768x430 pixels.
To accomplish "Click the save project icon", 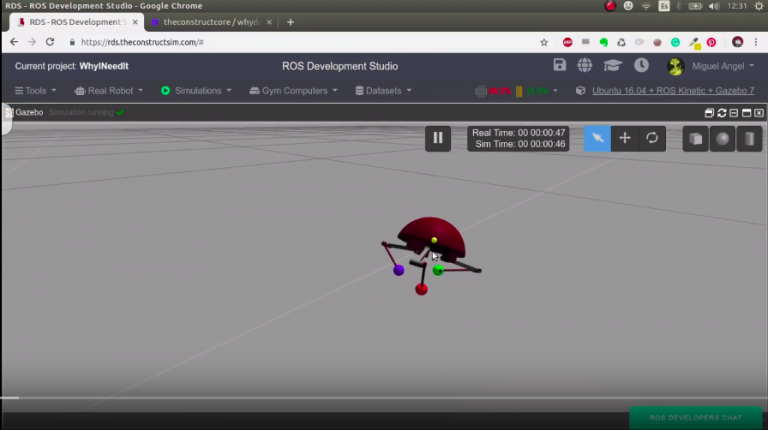I will point(559,65).
